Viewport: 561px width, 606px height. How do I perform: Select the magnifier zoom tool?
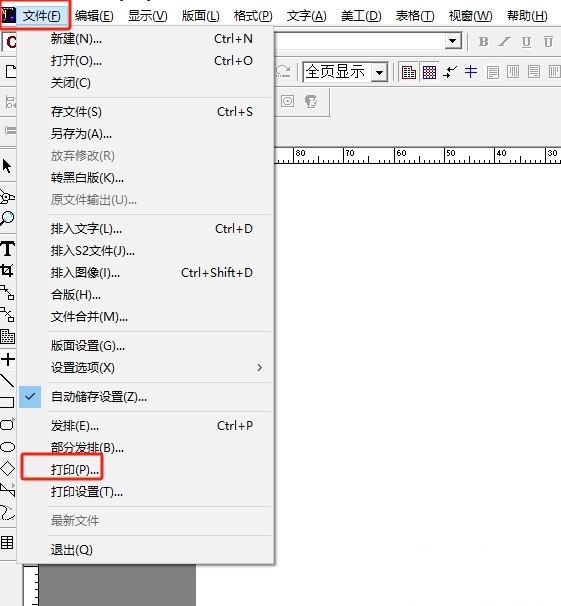coord(7,219)
